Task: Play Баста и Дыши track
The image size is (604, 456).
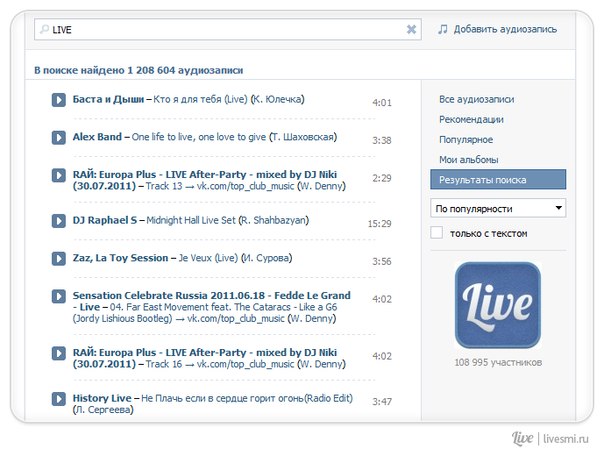Action: (59, 100)
